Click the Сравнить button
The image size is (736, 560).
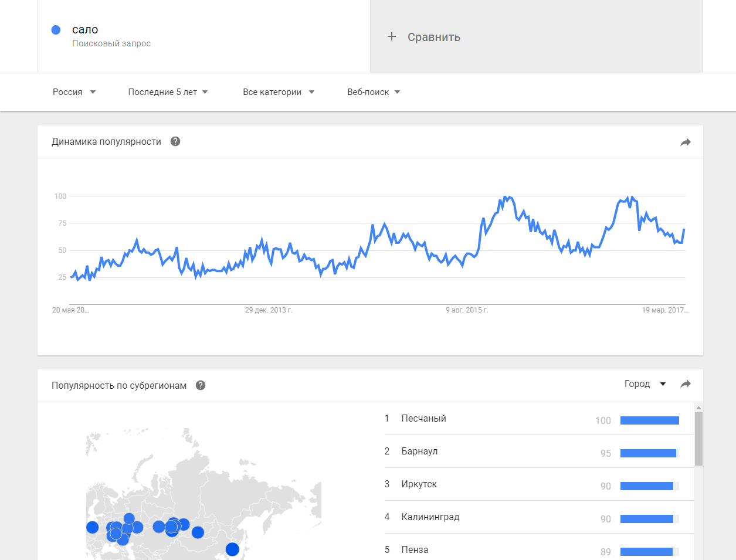click(x=433, y=37)
